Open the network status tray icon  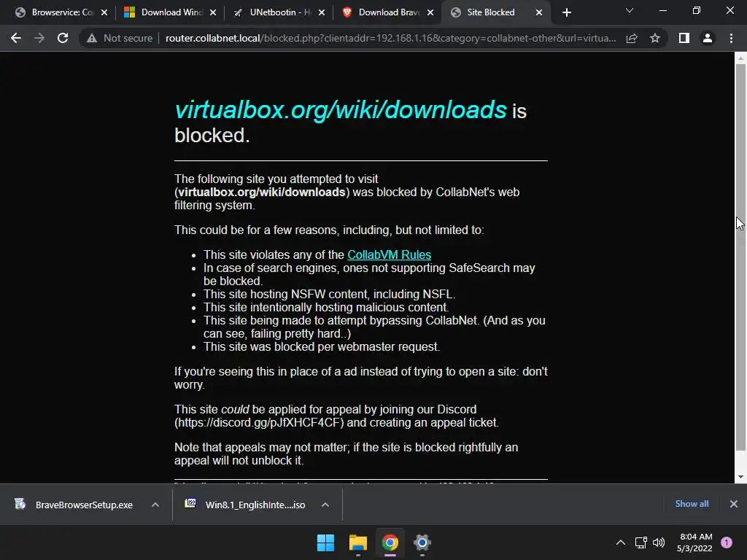click(641, 542)
